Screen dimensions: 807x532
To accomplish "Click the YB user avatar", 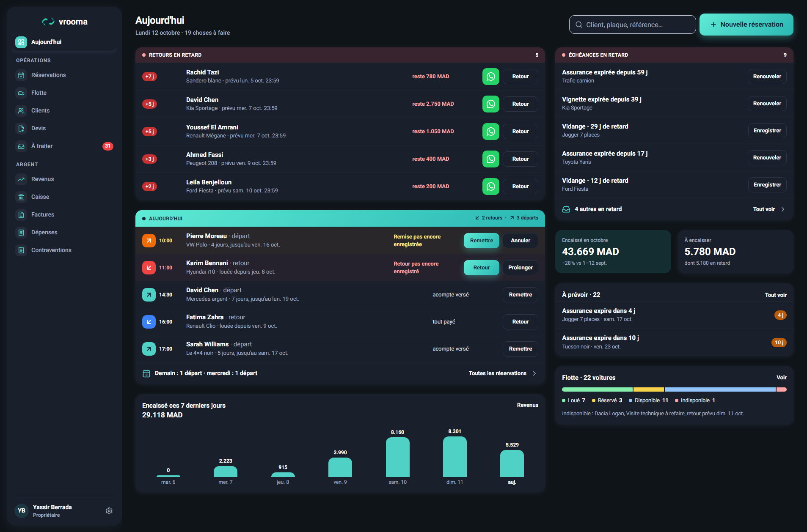I will click(22, 511).
